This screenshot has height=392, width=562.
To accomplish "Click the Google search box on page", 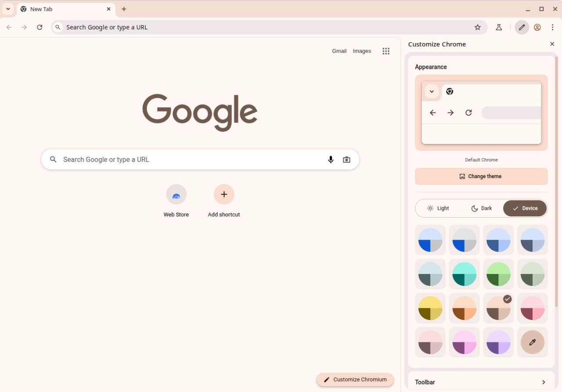I will 200,159.
